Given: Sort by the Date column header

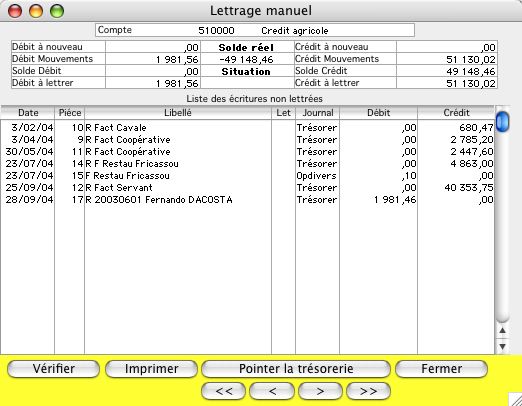Looking at the screenshot, I should [28, 113].
